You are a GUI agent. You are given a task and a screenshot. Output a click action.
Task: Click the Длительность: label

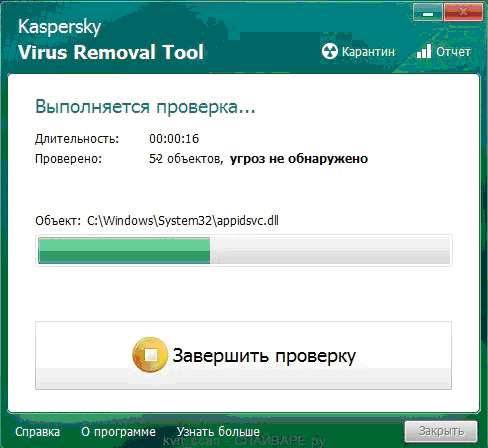77,139
